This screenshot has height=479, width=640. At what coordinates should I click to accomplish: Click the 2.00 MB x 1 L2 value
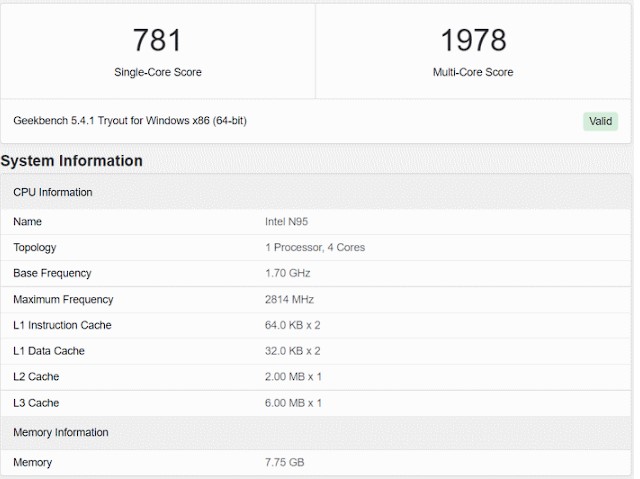(294, 377)
